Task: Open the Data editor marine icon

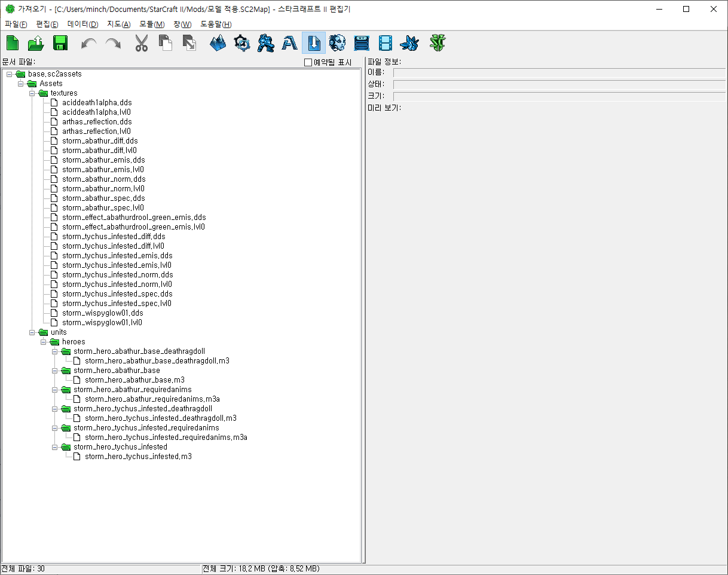Action: click(x=266, y=43)
